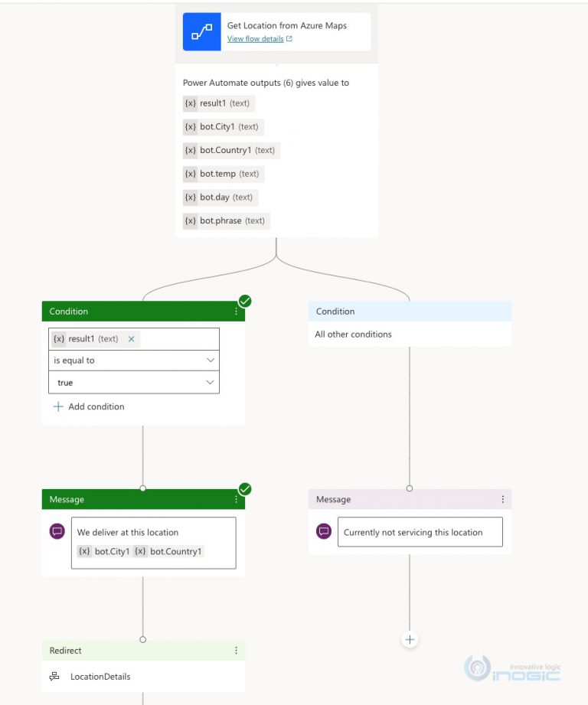The height and width of the screenshot is (705, 588).
Task: Open the Redirect node's options menu
Action: [x=235, y=650]
